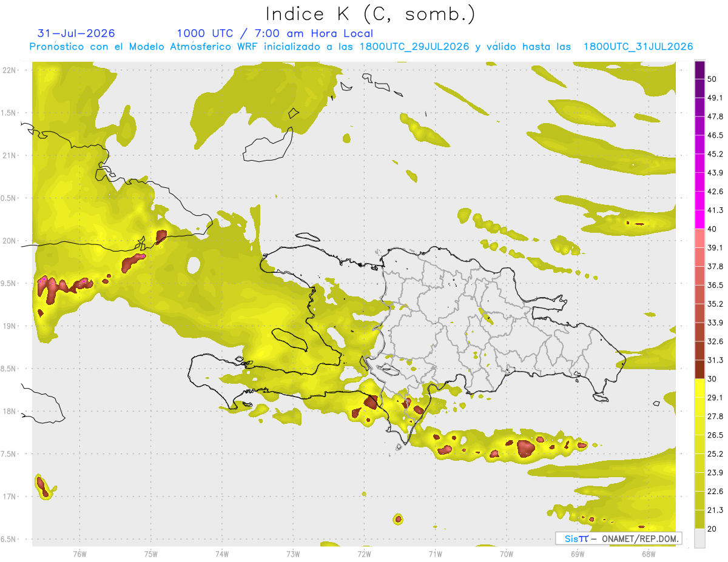Click the color scale value 50
Screen dimensions: 728x562
[712, 79]
